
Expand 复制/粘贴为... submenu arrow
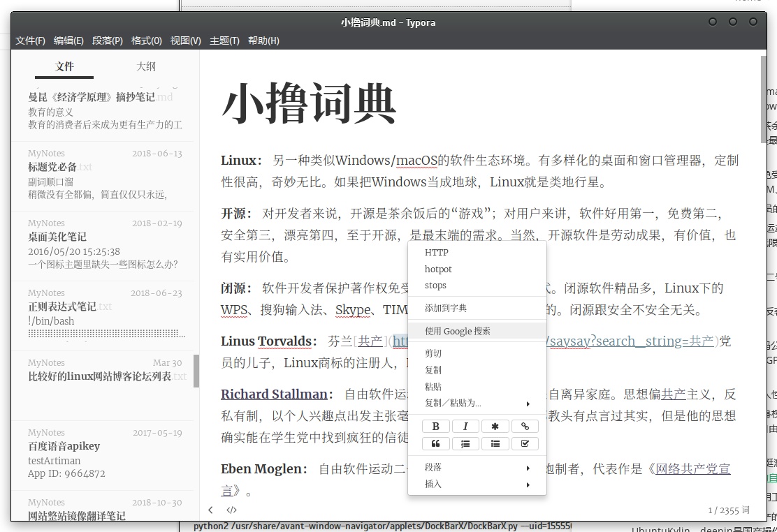(x=528, y=404)
